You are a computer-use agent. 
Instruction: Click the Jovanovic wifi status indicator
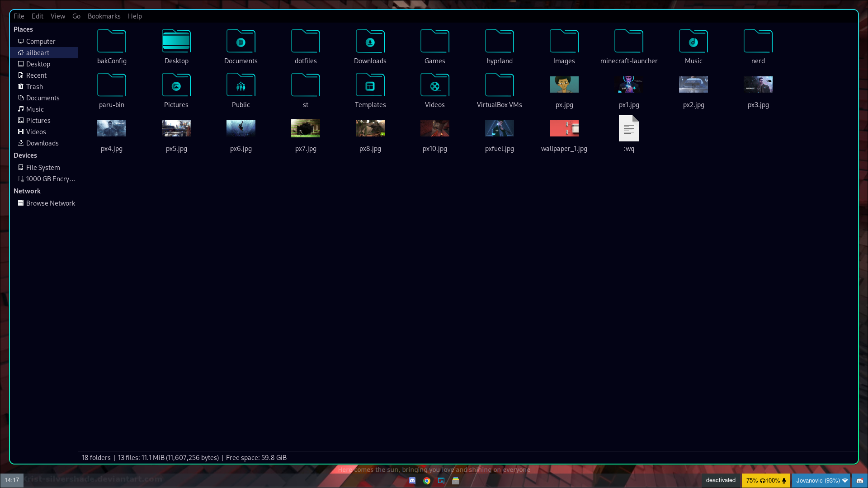click(x=821, y=480)
